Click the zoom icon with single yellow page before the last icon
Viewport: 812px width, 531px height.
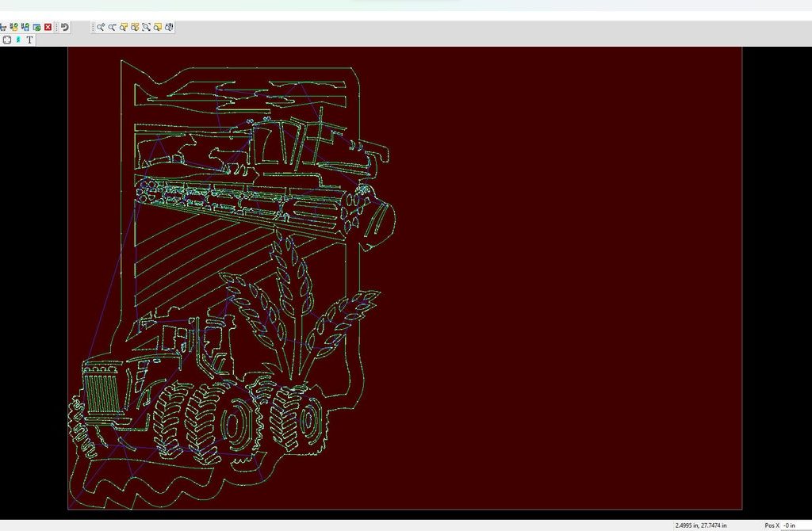tap(159, 27)
